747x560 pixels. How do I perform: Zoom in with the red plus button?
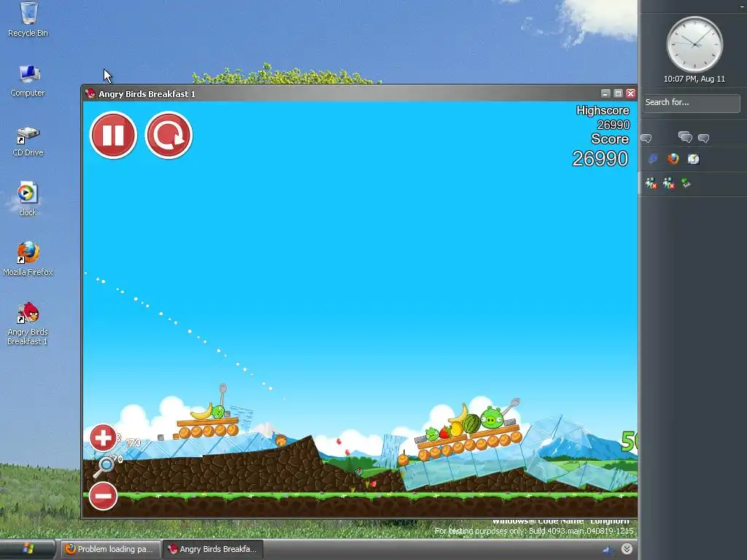[x=103, y=437]
